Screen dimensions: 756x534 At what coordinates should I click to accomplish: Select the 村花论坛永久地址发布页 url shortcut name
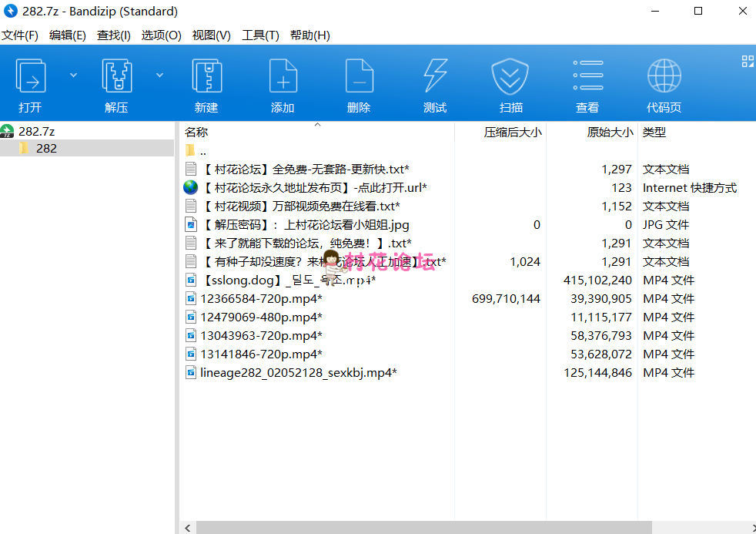[314, 187]
